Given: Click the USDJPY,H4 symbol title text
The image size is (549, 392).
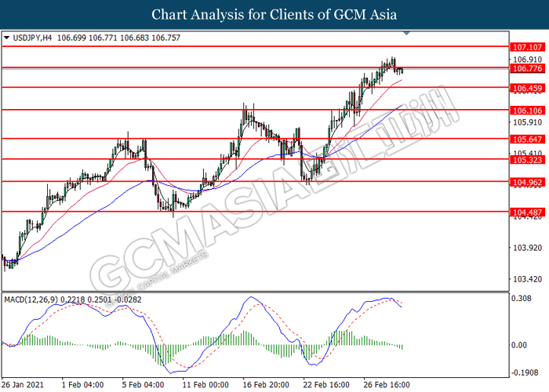Looking at the screenshot, I should (x=32, y=38).
